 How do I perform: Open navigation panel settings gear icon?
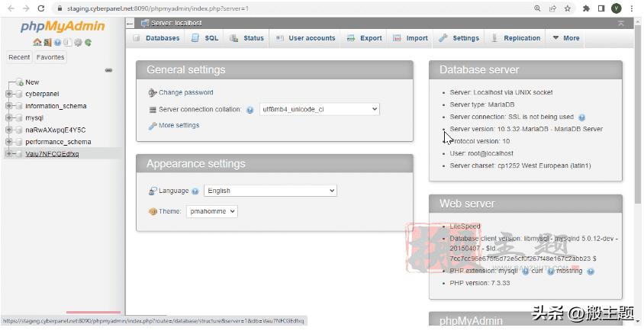coord(78,42)
